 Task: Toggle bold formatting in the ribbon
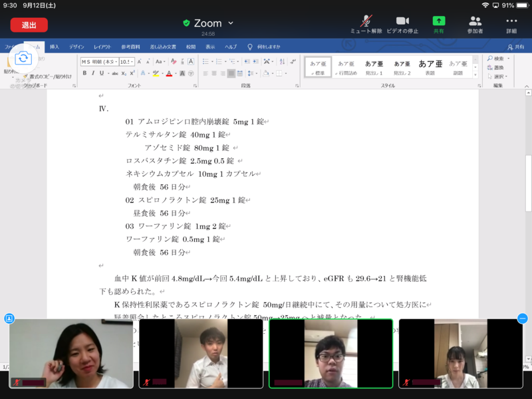point(84,73)
